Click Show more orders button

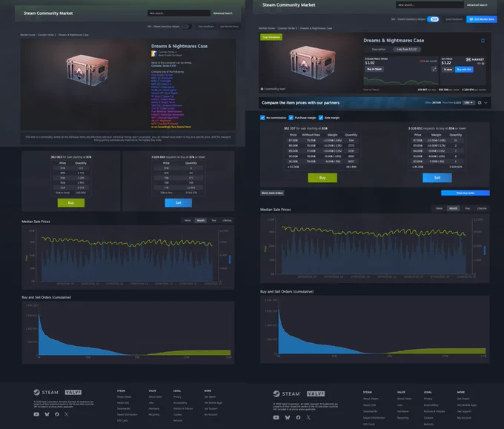coord(272,193)
